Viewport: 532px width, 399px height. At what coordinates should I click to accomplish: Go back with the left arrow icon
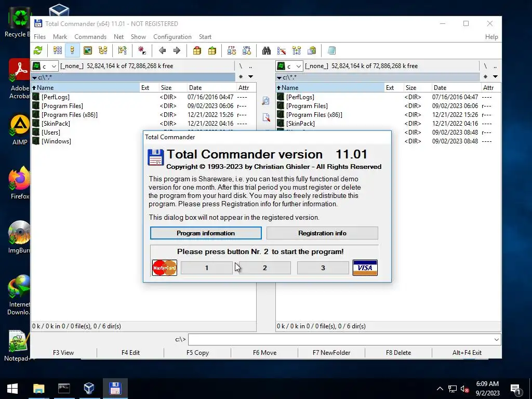tap(162, 50)
